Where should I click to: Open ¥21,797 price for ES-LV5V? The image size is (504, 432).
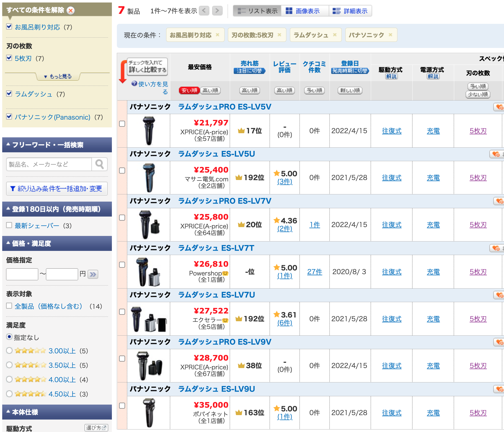211,123
